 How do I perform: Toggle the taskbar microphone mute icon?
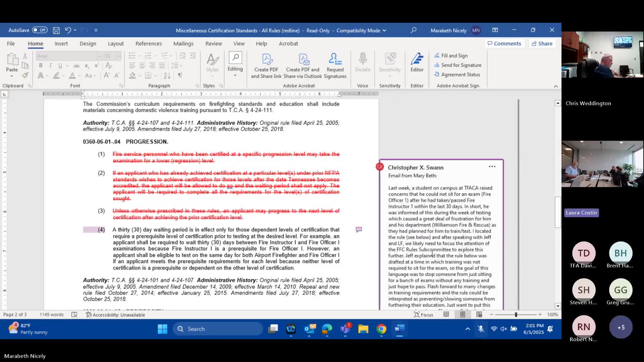(481, 329)
